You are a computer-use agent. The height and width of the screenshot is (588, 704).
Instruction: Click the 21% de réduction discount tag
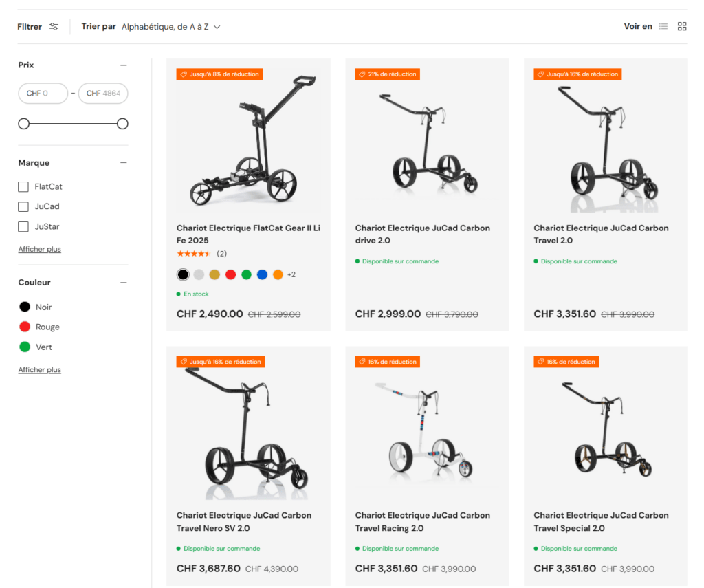tap(388, 74)
